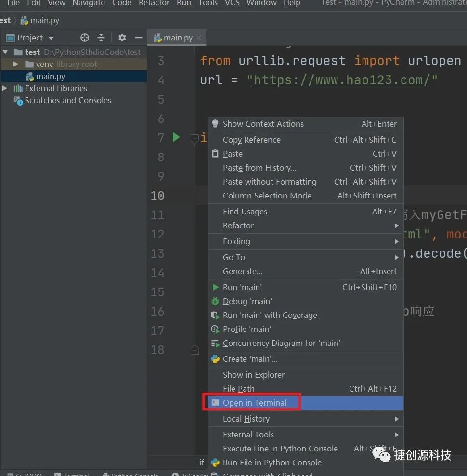Open the VCS menu
Screen dimensions: 467x476
[232, 3]
